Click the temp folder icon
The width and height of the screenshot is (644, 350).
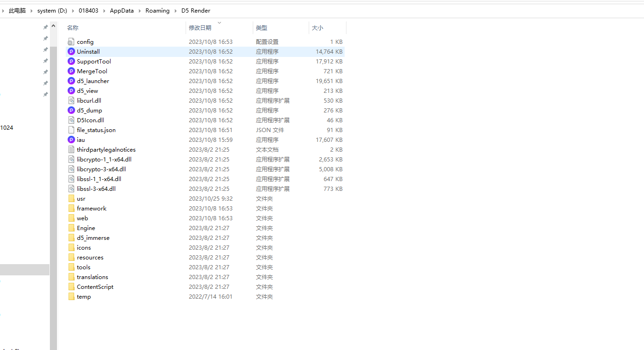[x=71, y=297]
